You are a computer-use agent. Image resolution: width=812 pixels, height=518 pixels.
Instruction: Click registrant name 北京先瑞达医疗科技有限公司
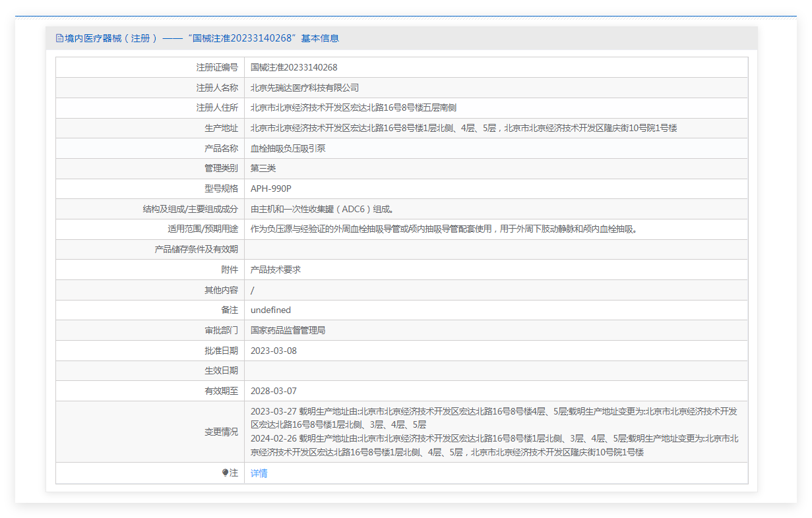305,88
